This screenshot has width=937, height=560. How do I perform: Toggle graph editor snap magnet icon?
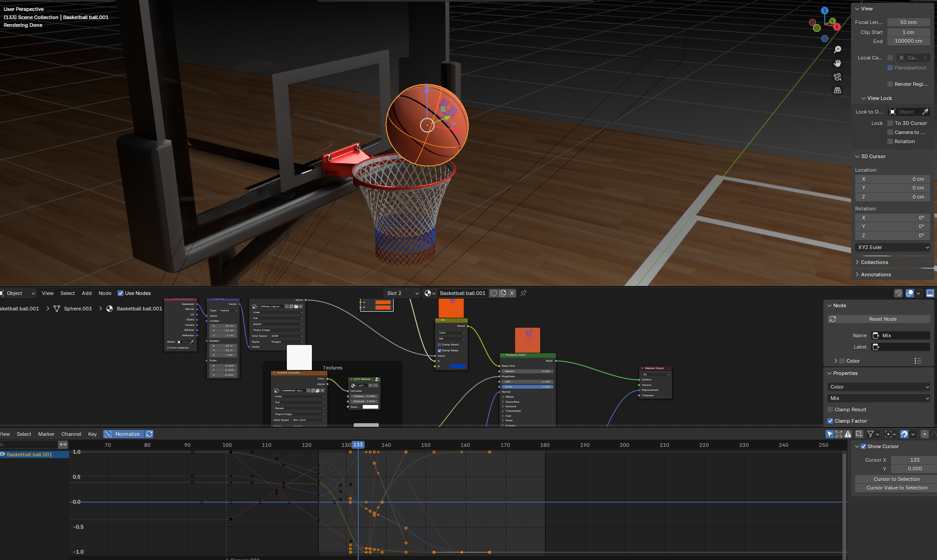coord(904,434)
